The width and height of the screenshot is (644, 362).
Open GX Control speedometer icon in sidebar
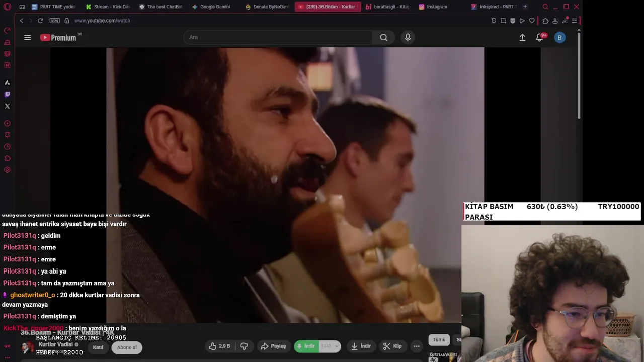[x=7, y=31]
